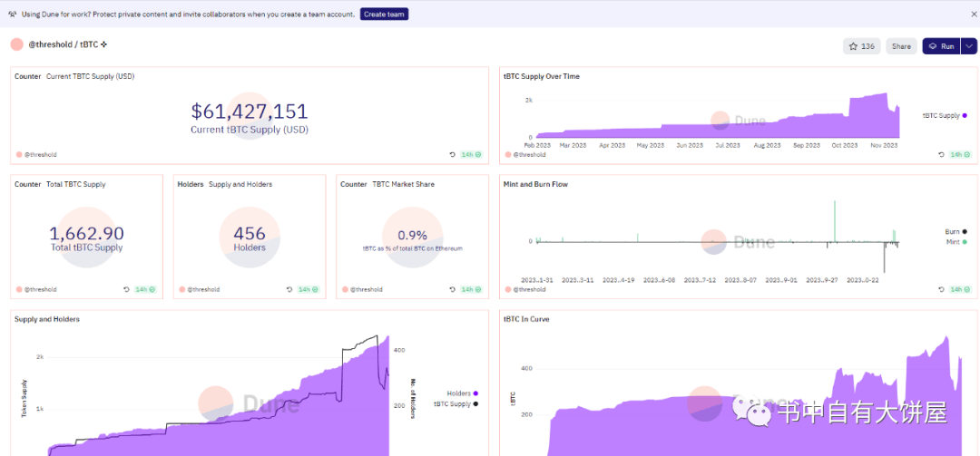This screenshot has width=980, height=456.
Task: Click the 14h badge on Supply and Holders counter
Action: (x=308, y=289)
